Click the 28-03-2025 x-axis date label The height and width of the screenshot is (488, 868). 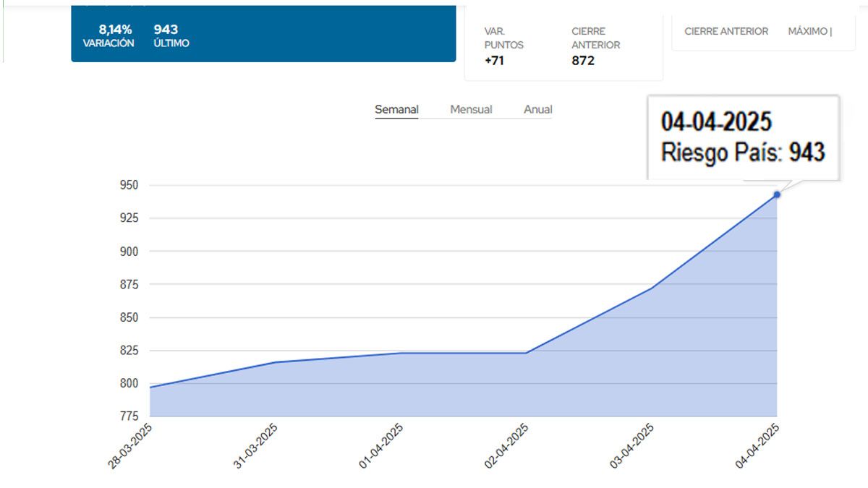click(132, 446)
